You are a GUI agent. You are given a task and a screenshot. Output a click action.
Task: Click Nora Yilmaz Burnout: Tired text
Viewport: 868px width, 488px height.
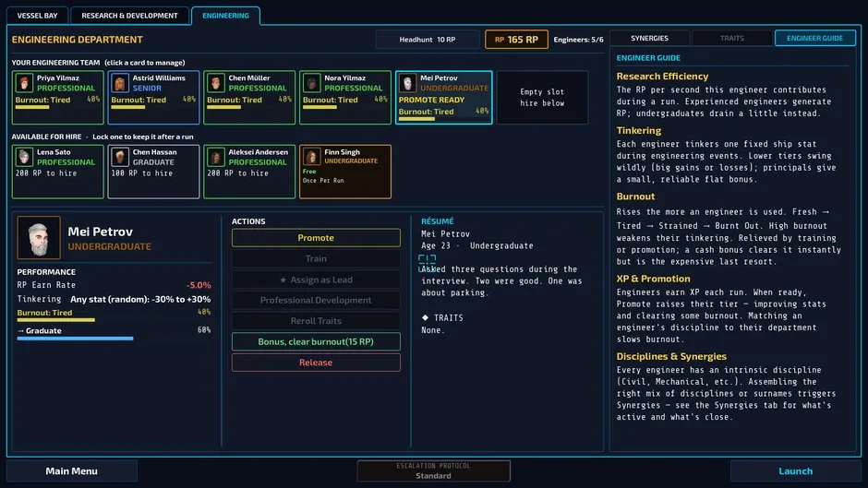pos(330,101)
